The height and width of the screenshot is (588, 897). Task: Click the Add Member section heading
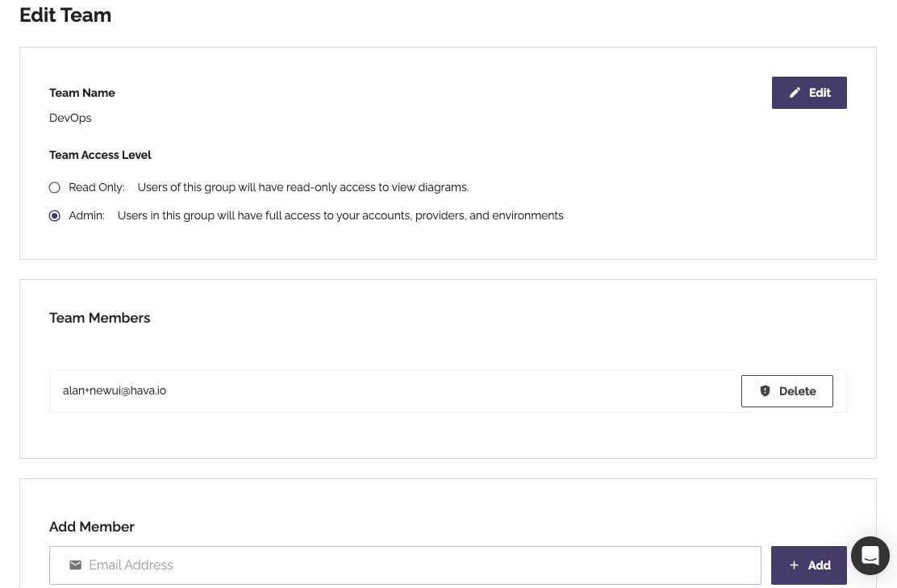point(91,527)
